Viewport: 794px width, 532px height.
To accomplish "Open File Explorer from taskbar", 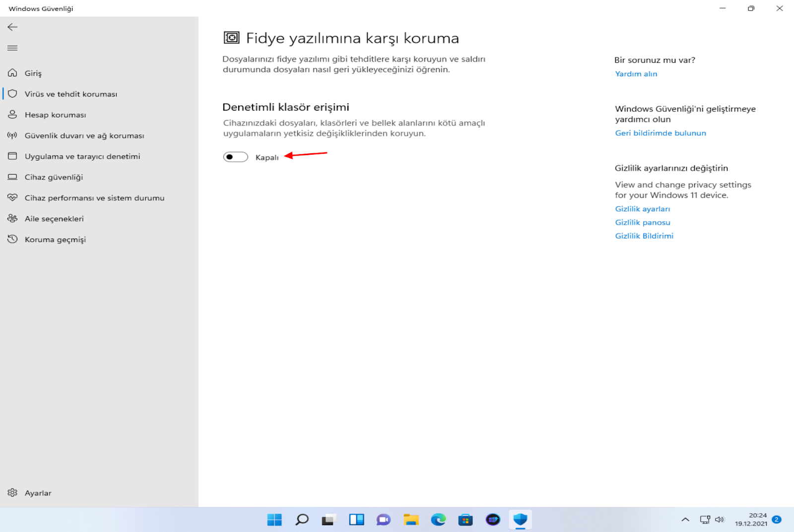I will pos(411,520).
